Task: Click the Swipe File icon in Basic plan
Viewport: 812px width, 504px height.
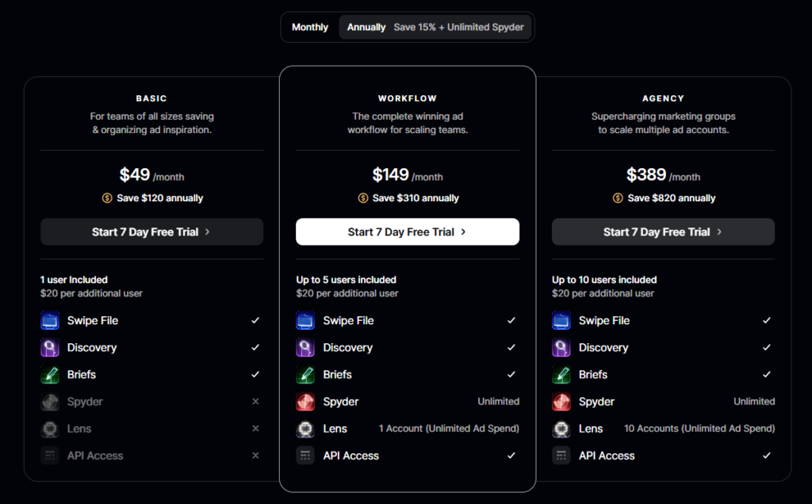Action: click(x=50, y=321)
